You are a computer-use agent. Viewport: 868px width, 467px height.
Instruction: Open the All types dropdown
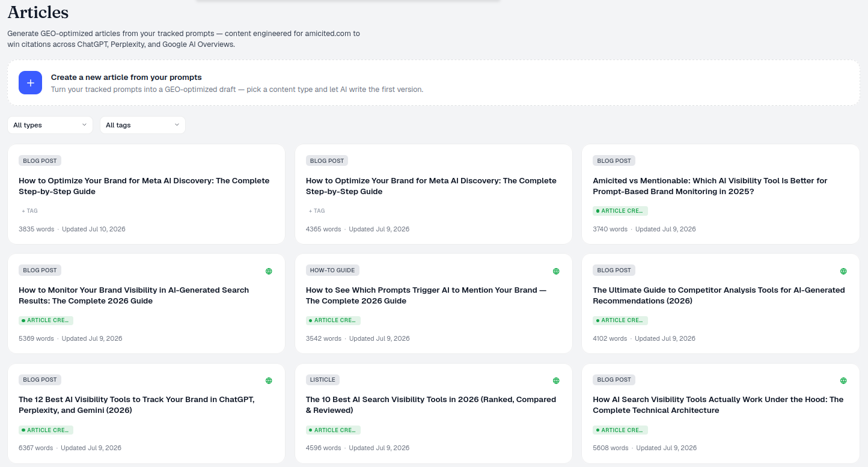(x=50, y=125)
